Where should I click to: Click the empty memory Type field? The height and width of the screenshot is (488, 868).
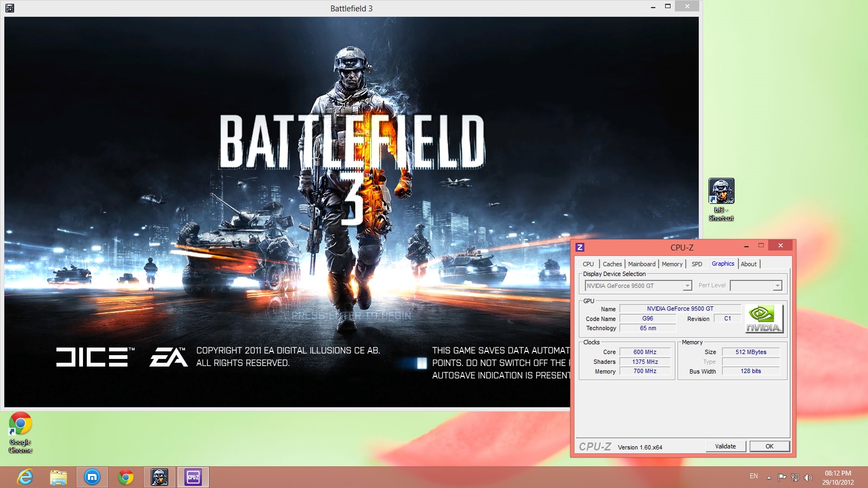[751, 362]
